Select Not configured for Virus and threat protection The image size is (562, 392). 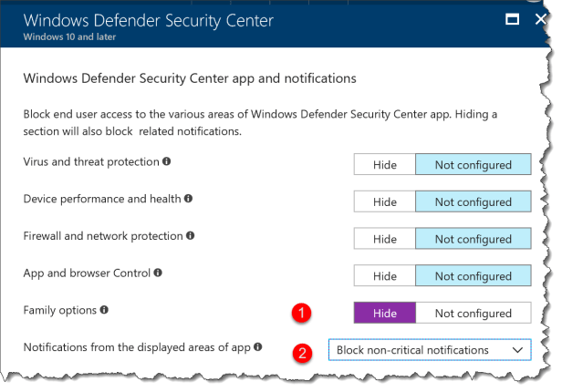pos(474,165)
